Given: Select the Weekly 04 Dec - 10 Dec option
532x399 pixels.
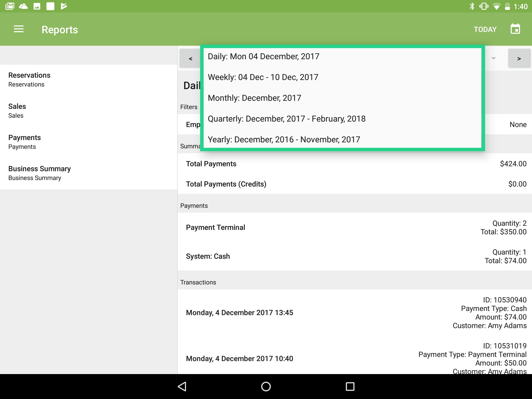Looking at the screenshot, I should point(263,77).
